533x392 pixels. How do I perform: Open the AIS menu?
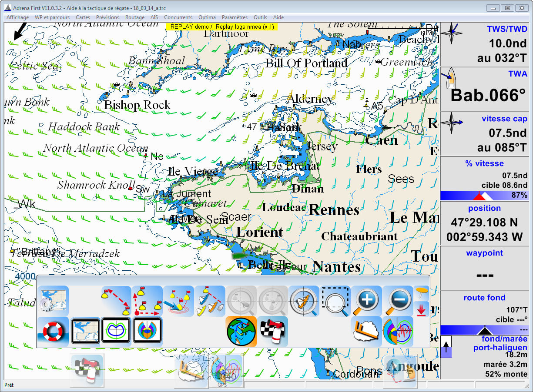154,17
